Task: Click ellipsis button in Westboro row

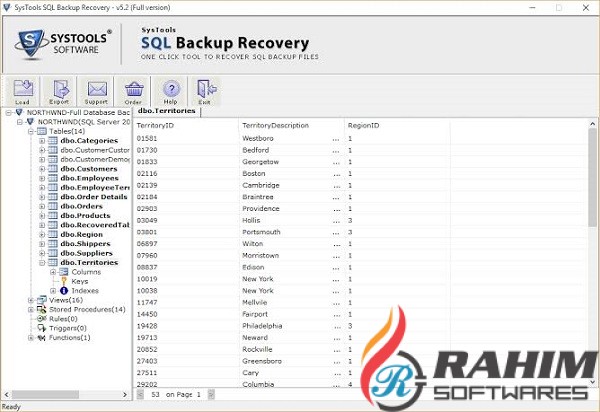Action: [336, 139]
